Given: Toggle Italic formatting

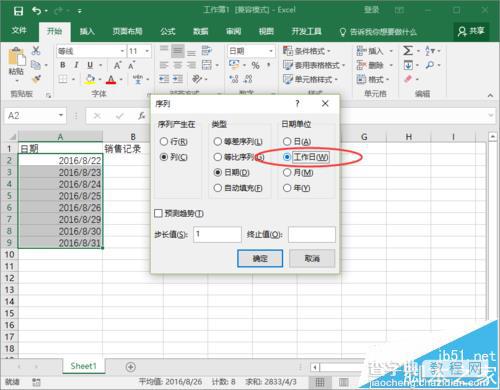Looking at the screenshot, I should 76,65.
